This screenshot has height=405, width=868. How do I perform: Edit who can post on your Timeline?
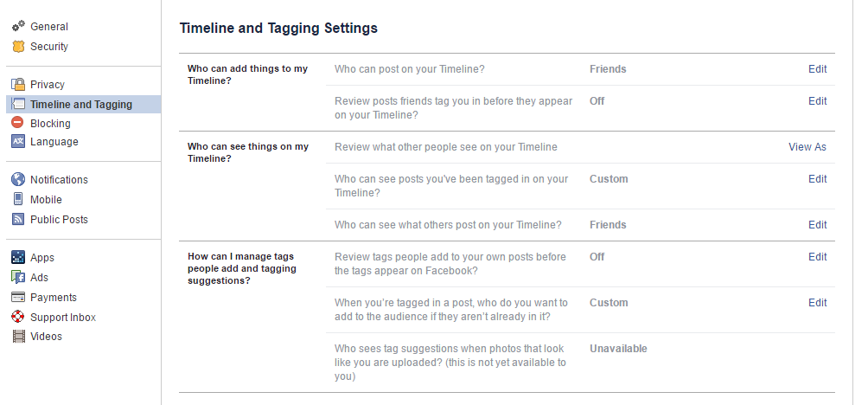(817, 69)
